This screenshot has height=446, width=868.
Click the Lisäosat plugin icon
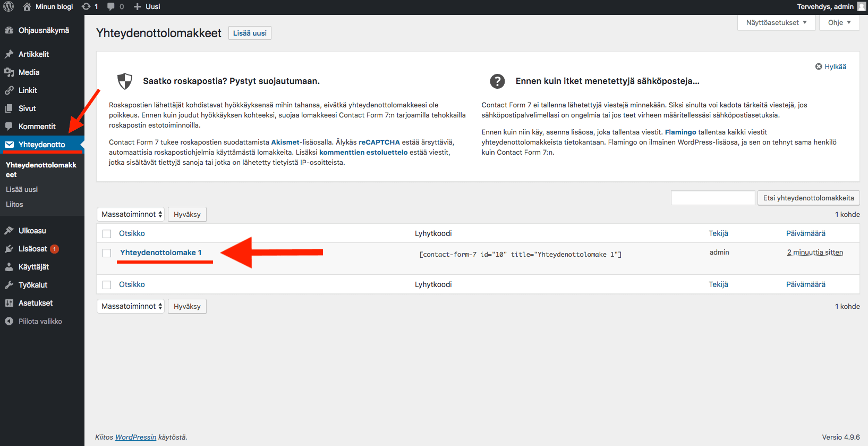(9, 249)
